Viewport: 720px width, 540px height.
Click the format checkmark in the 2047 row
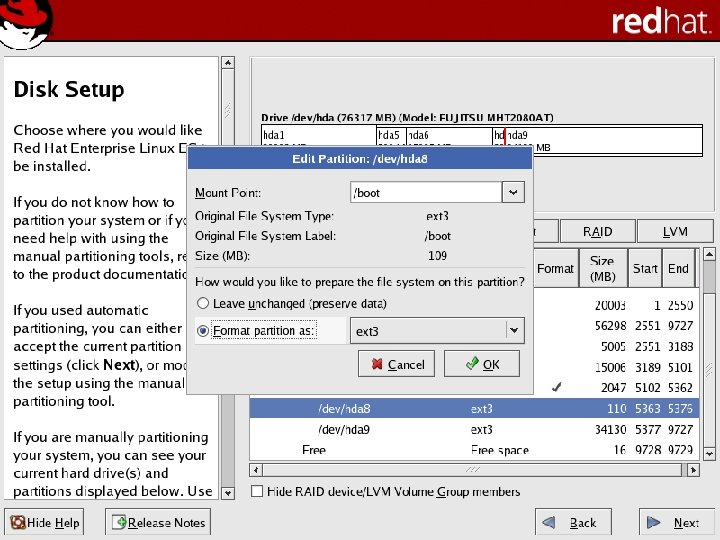coord(556,388)
